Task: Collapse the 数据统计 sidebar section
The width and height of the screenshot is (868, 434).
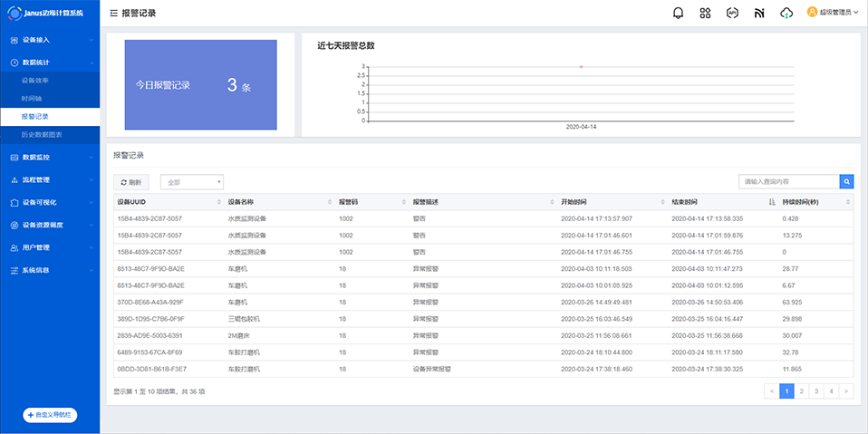Action: coord(50,63)
